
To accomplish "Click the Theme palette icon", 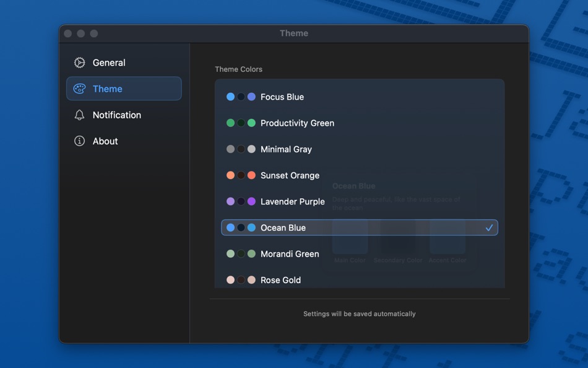I will point(79,89).
